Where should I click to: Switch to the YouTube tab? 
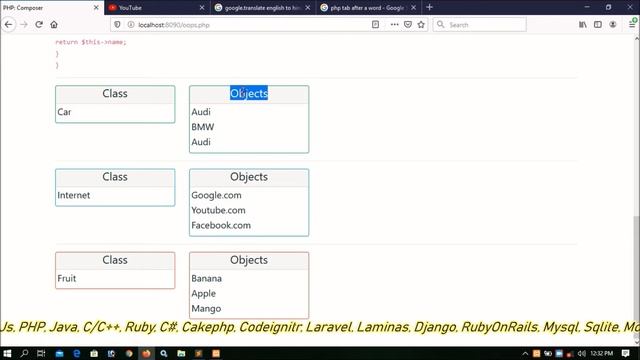tap(157, 7)
